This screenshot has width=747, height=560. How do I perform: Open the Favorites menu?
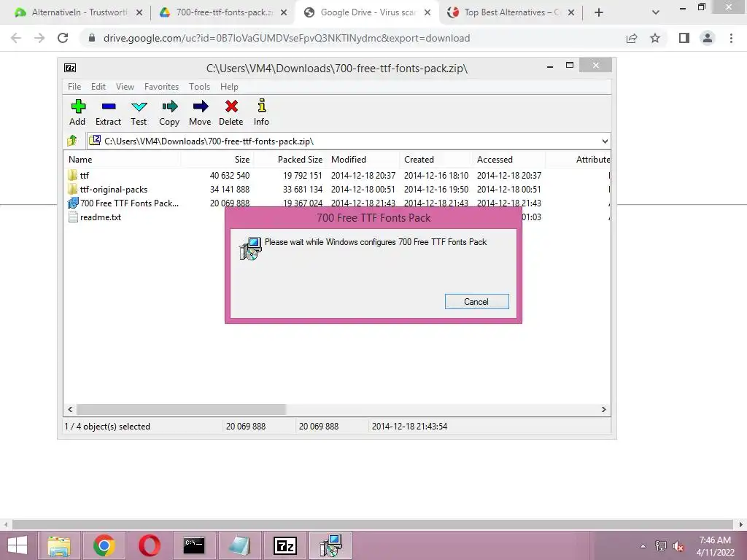161,87
